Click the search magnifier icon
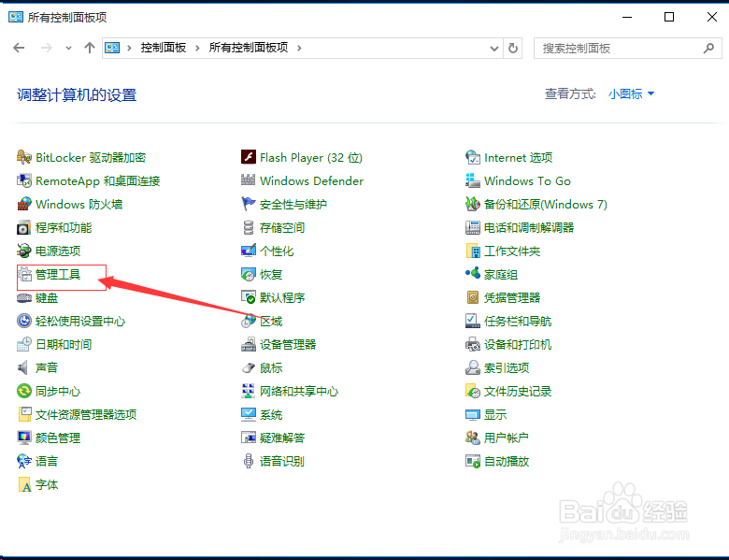Image resolution: width=729 pixels, height=560 pixels. [x=709, y=48]
